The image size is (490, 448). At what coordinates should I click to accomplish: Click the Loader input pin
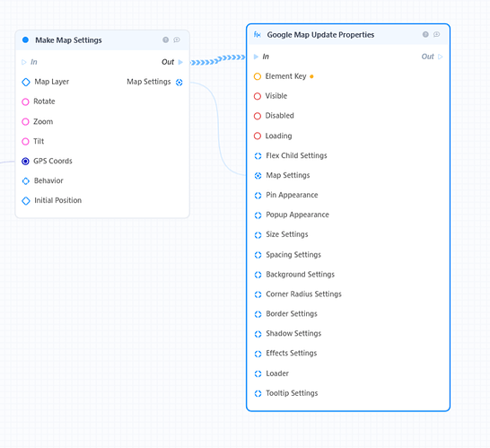[x=258, y=373]
